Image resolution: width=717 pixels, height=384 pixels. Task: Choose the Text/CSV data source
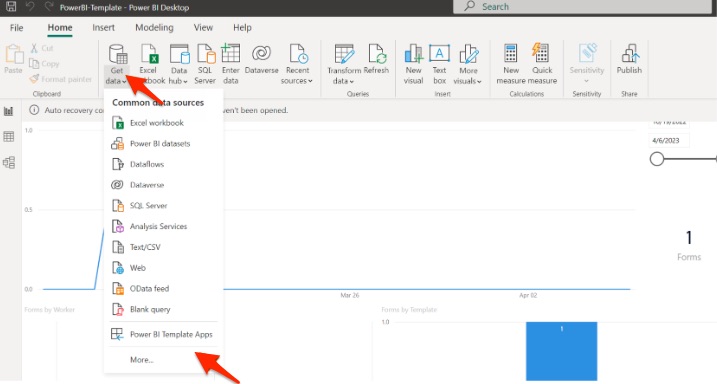tap(164, 247)
